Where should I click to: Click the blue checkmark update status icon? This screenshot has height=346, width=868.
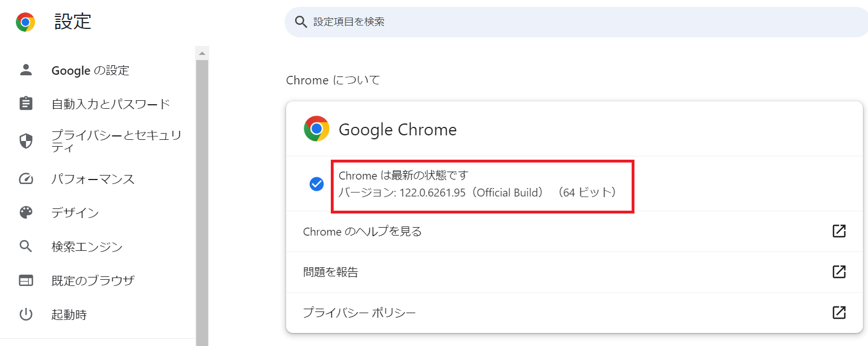pos(317,184)
